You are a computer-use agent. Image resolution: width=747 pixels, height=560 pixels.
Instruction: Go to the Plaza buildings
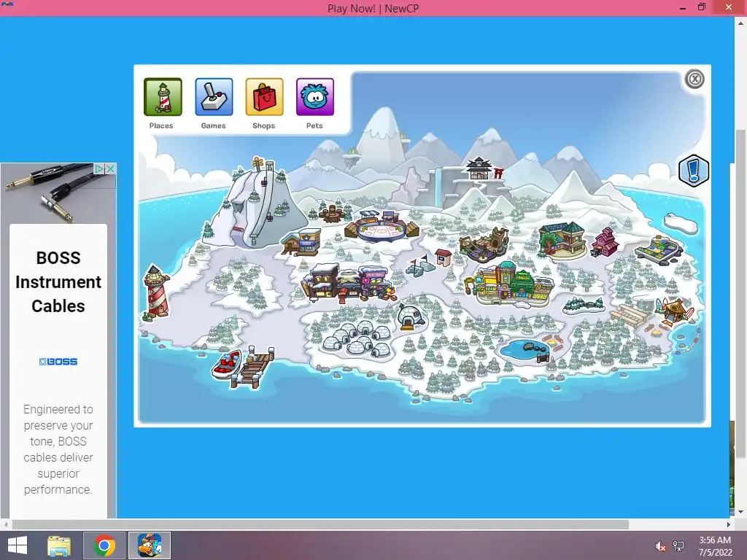[x=510, y=284]
